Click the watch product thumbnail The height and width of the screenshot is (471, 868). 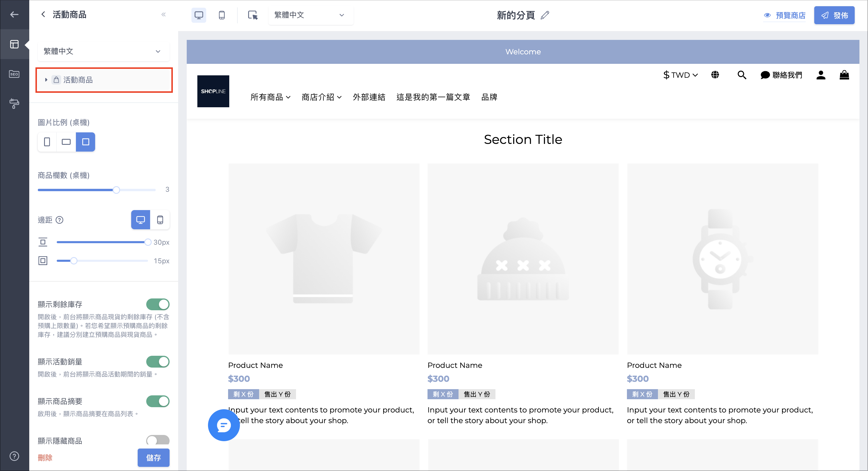coord(722,259)
